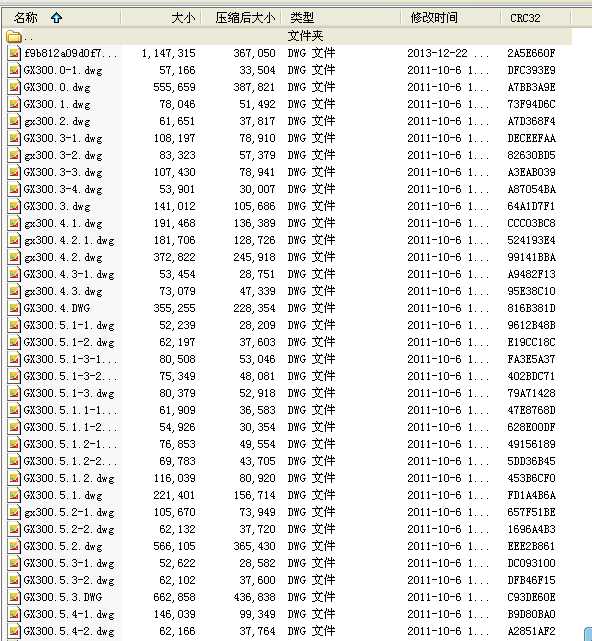
Task: Click the GX300.0.dwg file icon
Action: point(14,87)
